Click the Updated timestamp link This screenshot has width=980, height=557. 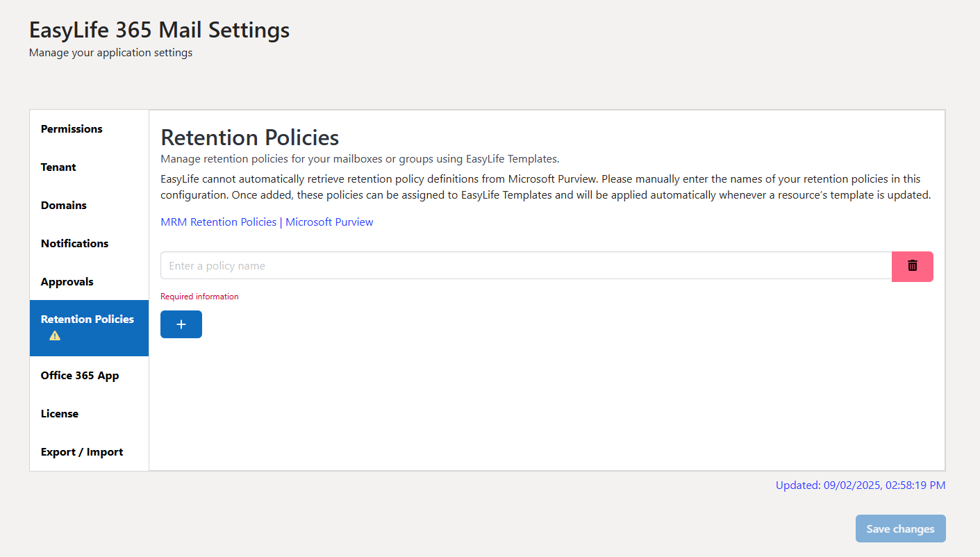tap(861, 485)
